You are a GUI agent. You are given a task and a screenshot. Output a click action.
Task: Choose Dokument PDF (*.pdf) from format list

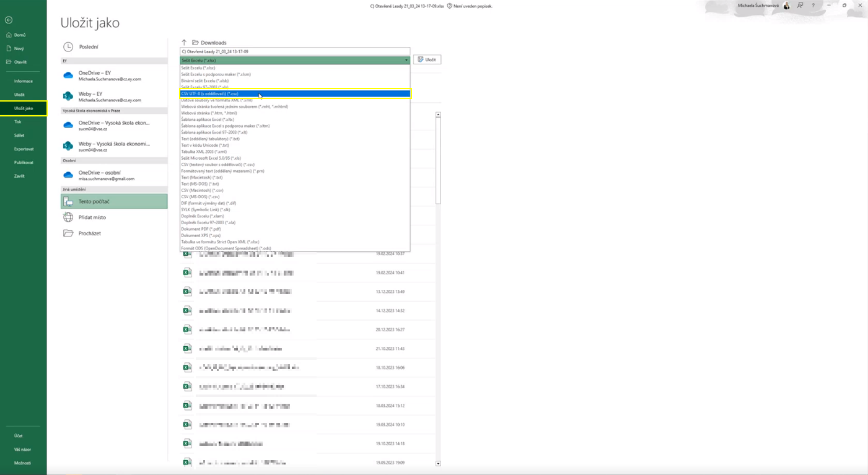click(x=201, y=229)
